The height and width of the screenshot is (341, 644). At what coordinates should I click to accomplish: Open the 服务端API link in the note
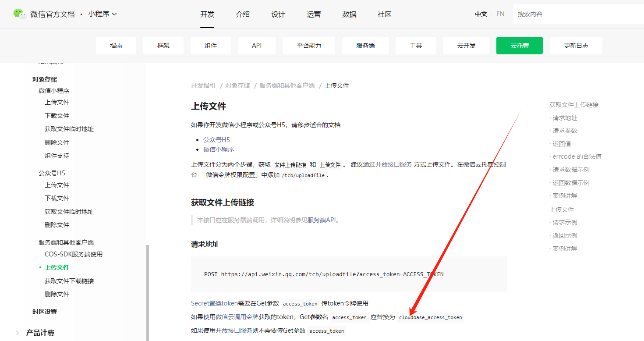tap(322, 220)
